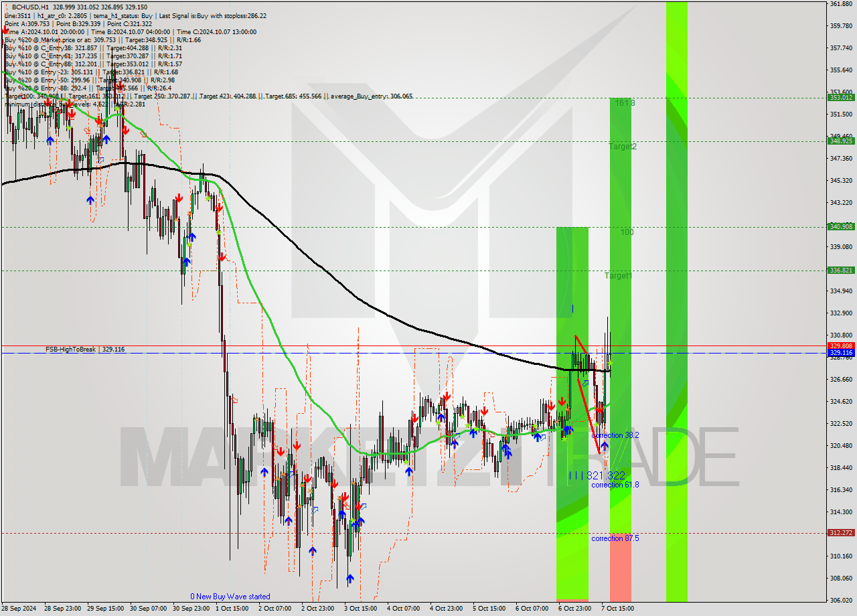
Task: Click the 'correction 38.2' label
Action: [615, 435]
